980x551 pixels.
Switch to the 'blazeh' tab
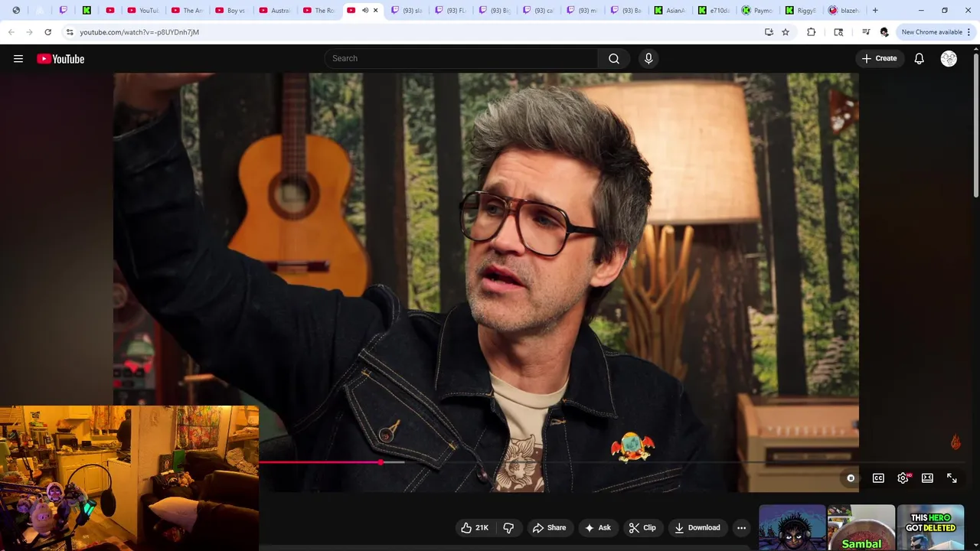tap(845, 11)
